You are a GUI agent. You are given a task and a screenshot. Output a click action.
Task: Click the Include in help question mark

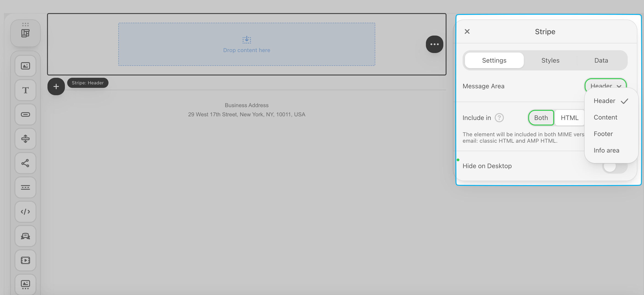(x=499, y=118)
